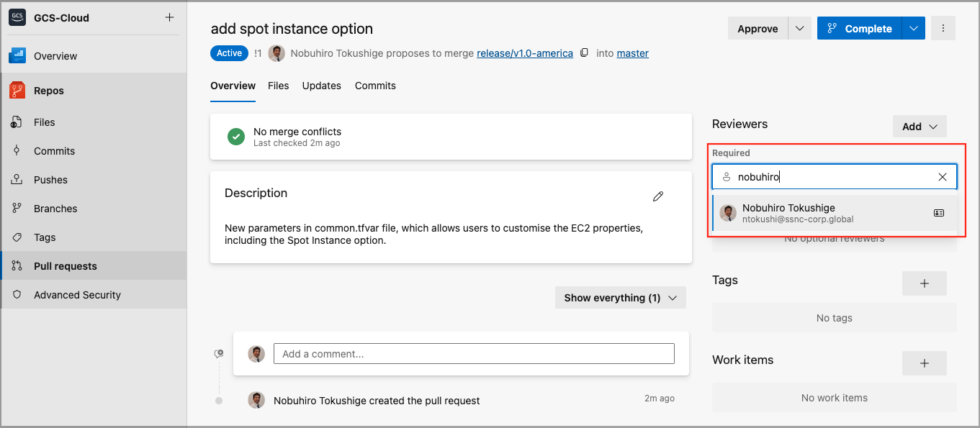Approve the pull request
The height and width of the screenshot is (428, 980).
(x=758, y=29)
